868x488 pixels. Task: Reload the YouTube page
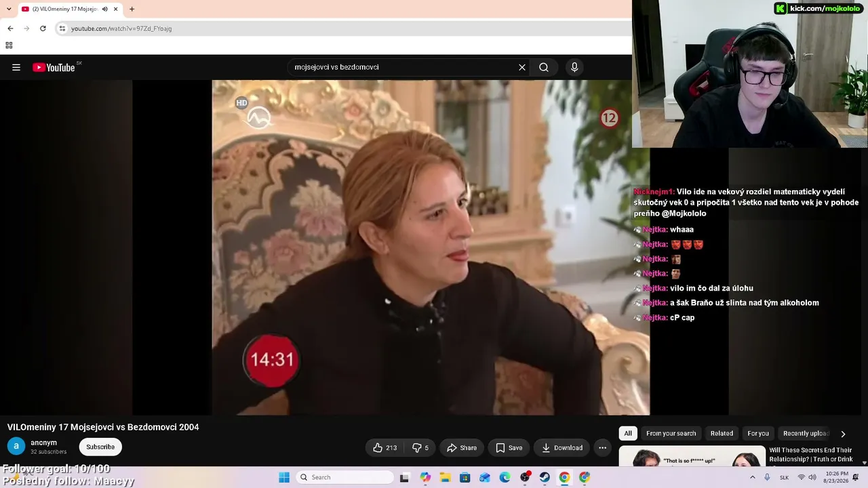(x=43, y=28)
